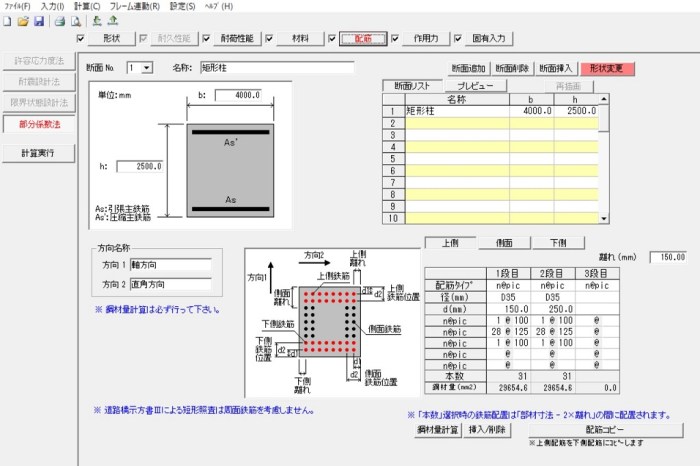Image resolution: width=700 pixels, height=466 pixels.
Task: Click the 離れ (mm) input field
Action: click(668, 257)
